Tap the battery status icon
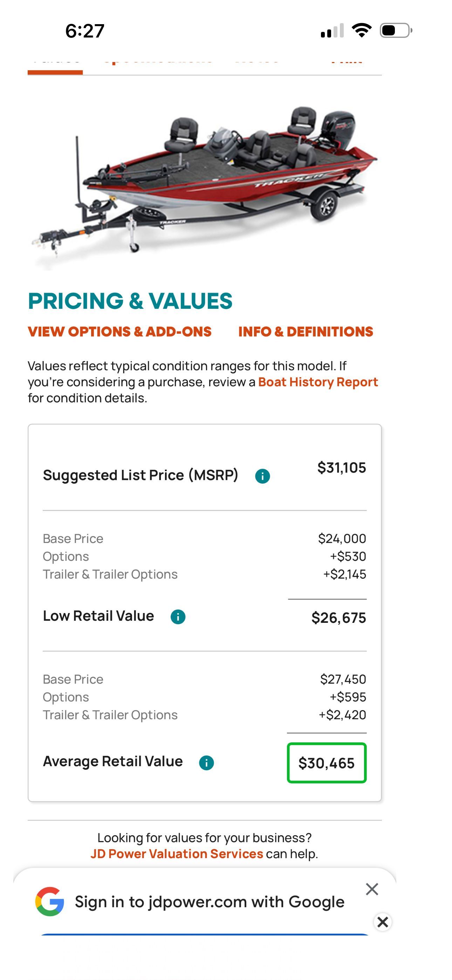Screen dimensions: 452x980 click(x=396, y=30)
